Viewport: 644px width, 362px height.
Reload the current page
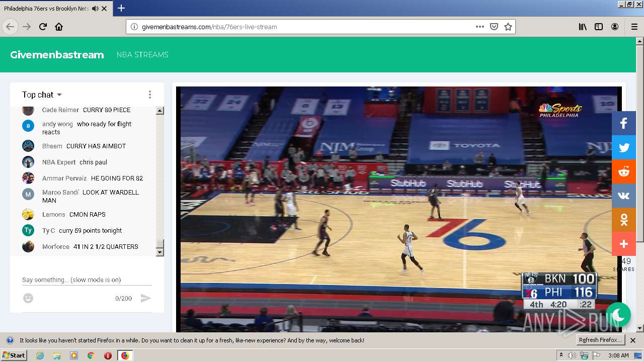[x=43, y=27]
